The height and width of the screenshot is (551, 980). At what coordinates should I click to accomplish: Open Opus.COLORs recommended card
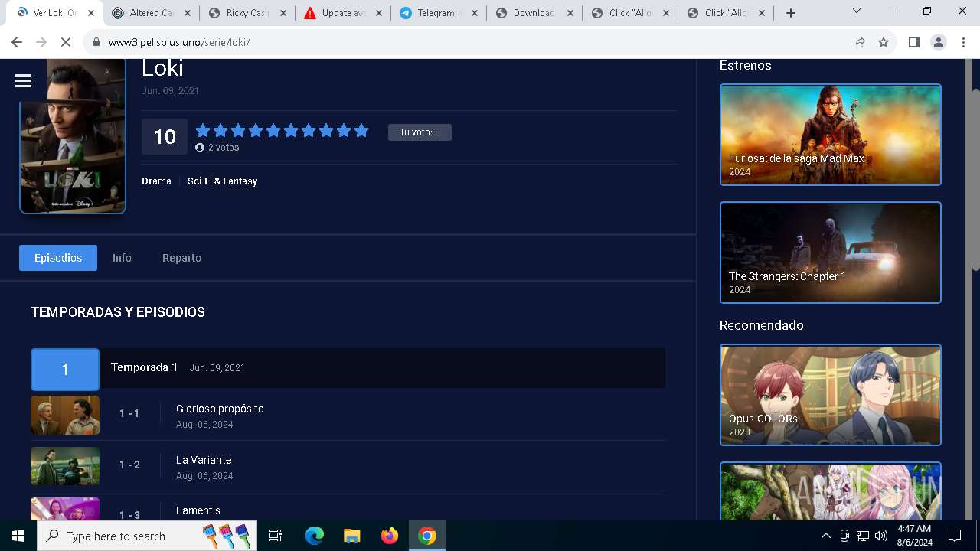(831, 395)
